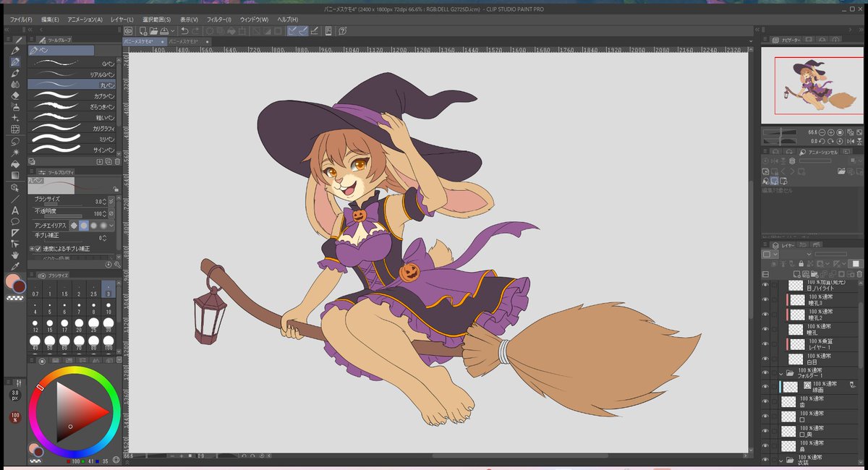
Task: Open the レイヤー(L) menu
Action: pyautogui.click(x=122, y=20)
